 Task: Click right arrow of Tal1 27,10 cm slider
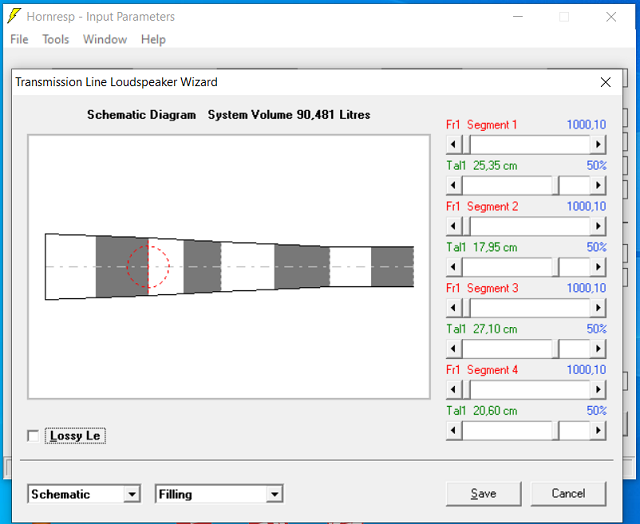[x=598, y=349]
